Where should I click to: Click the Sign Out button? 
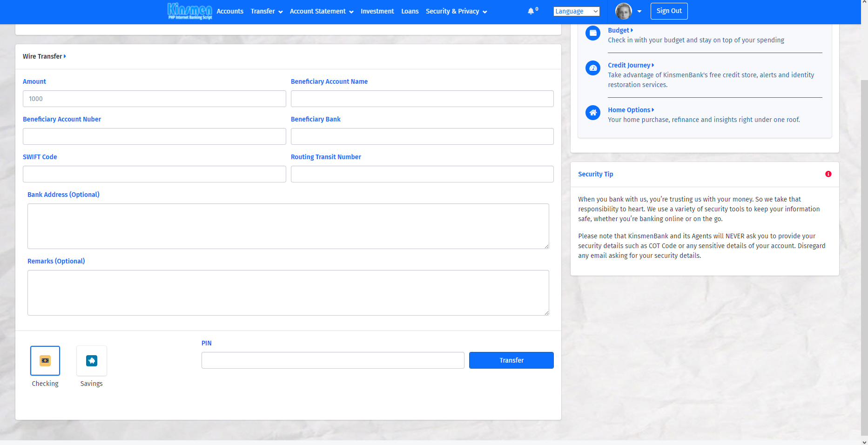click(x=669, y=11)
